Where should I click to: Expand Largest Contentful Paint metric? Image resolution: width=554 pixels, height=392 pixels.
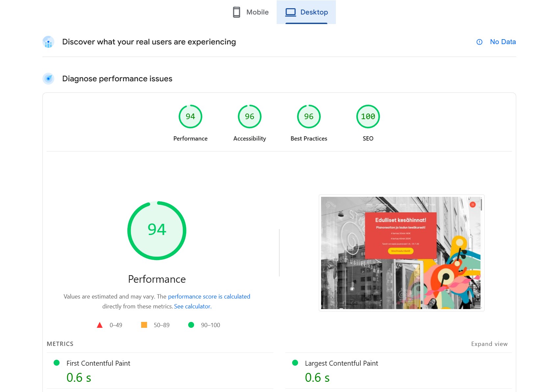click(x=341, y=363)
